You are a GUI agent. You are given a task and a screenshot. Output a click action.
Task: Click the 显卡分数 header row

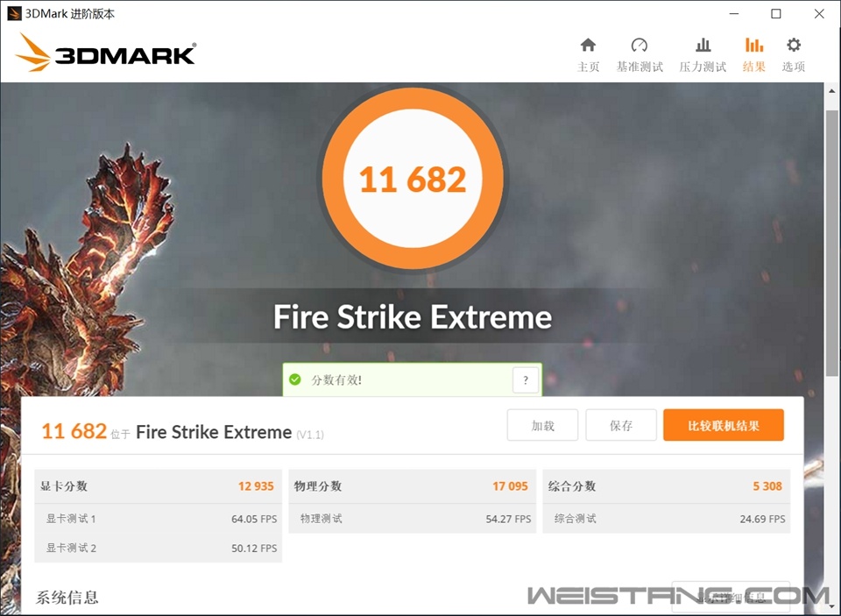point(159,486)
